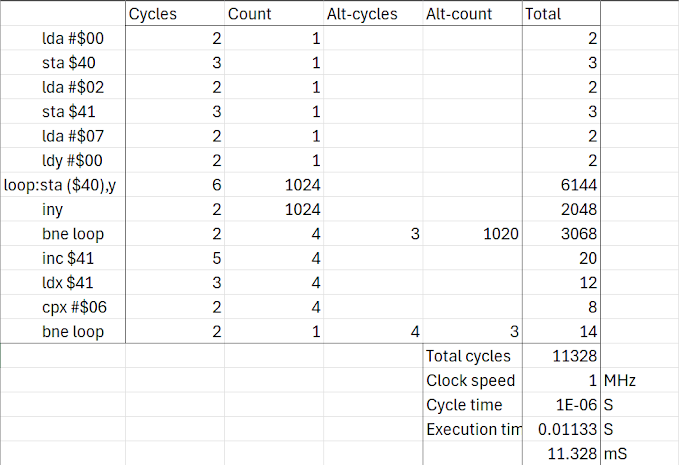
Task: Click the 'Total cycles' label cell
Action: tap(472, 356)
